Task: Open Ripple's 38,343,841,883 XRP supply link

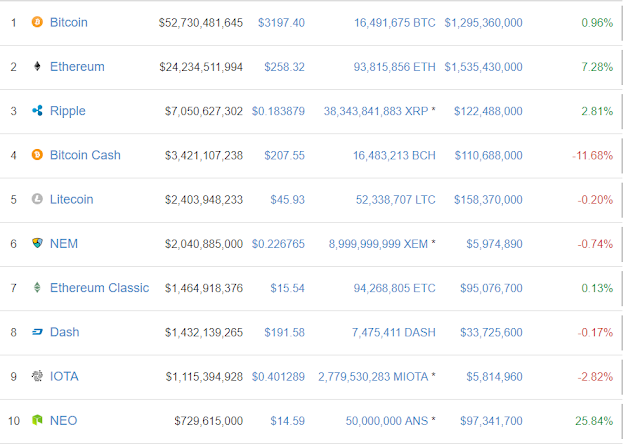Action: tap(375, 111)
